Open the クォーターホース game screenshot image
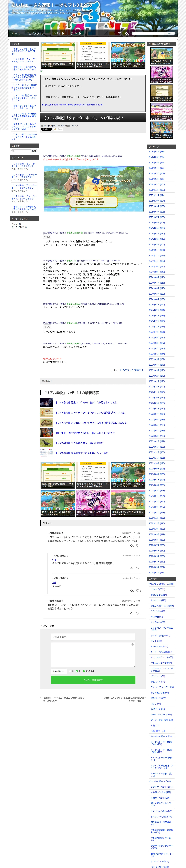 tap(93, 188)
